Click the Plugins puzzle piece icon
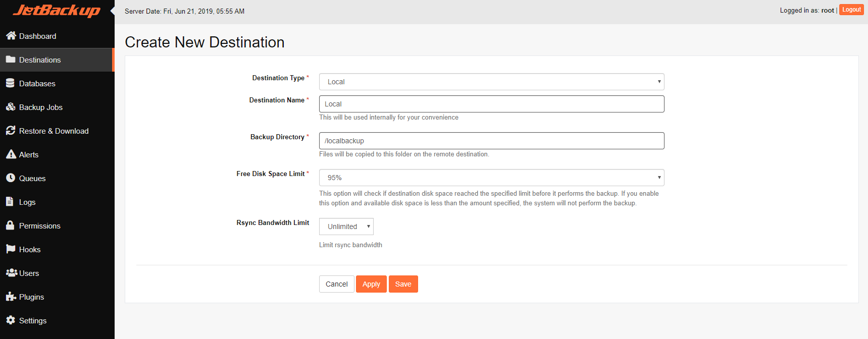 tap(11, 296)
